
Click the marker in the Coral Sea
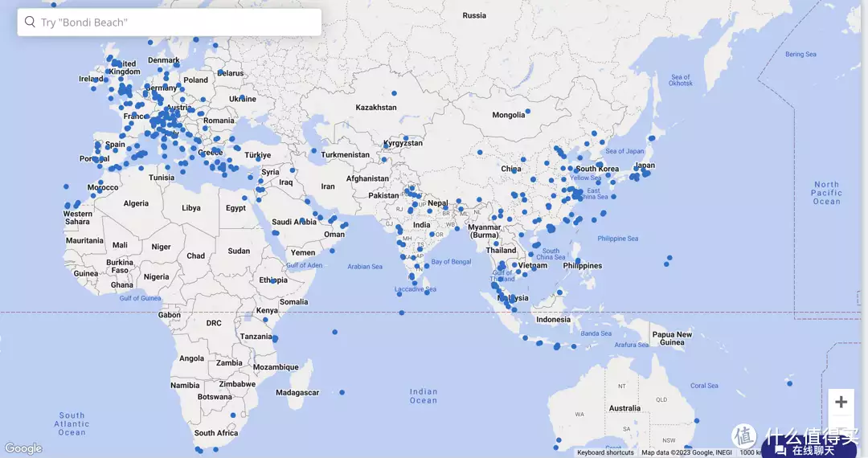tap(790, 383)
